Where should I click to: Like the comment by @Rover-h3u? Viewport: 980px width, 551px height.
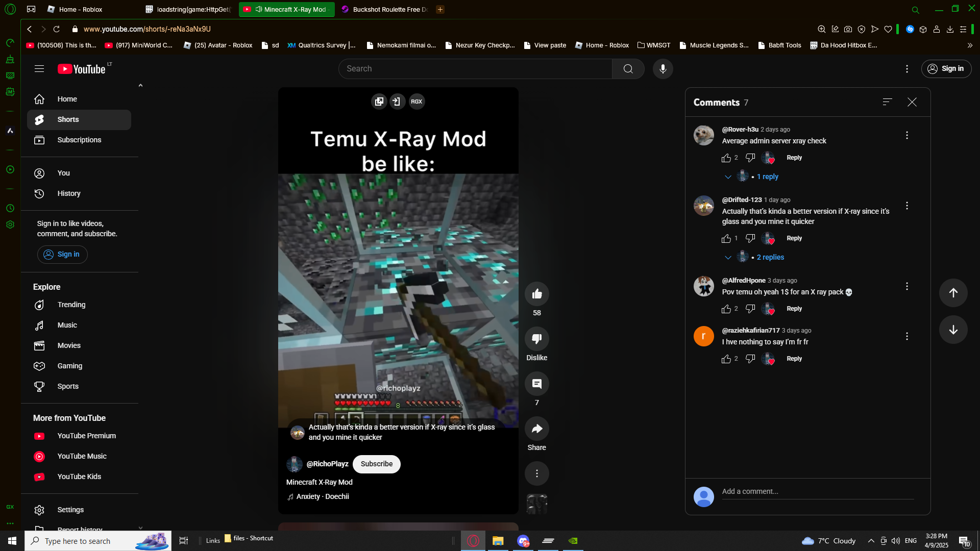point(726,158)
